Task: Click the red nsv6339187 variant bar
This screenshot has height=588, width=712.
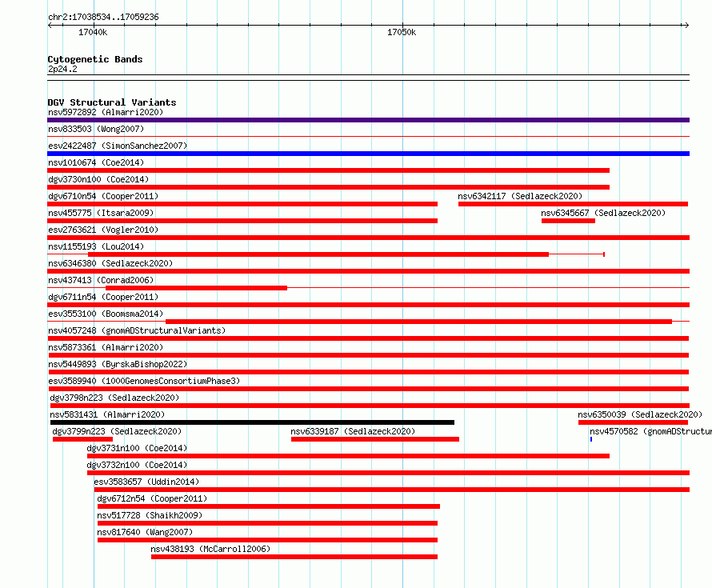Action: pyautogui.click(x=375, y=439)
